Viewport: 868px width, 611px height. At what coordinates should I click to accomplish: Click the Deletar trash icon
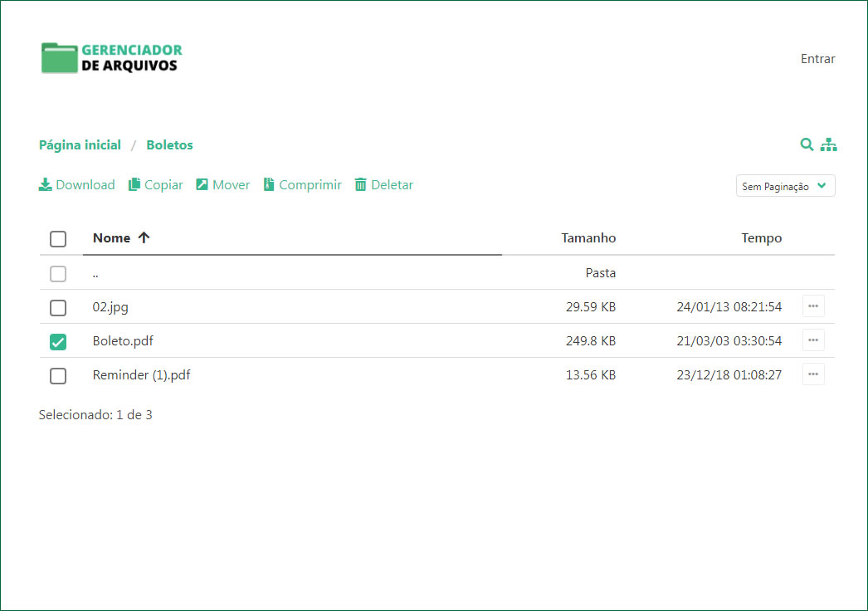[x=360, y=184]
